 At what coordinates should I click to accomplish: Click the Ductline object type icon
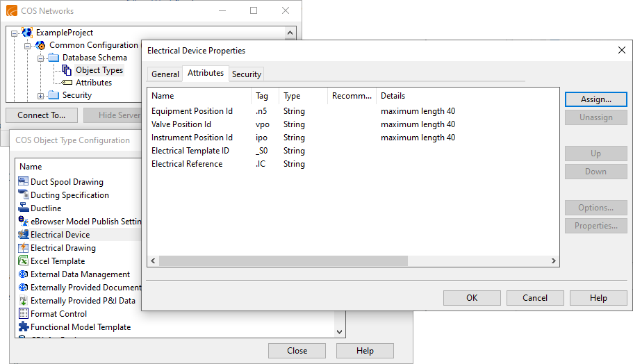pyautogui.click(x=24, y=208)
